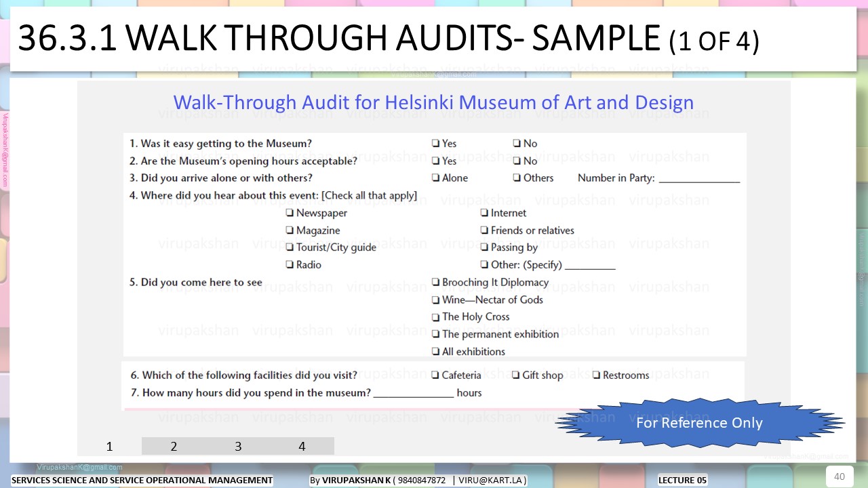Select the Newspaper checkbox

(x=290, y=213)
